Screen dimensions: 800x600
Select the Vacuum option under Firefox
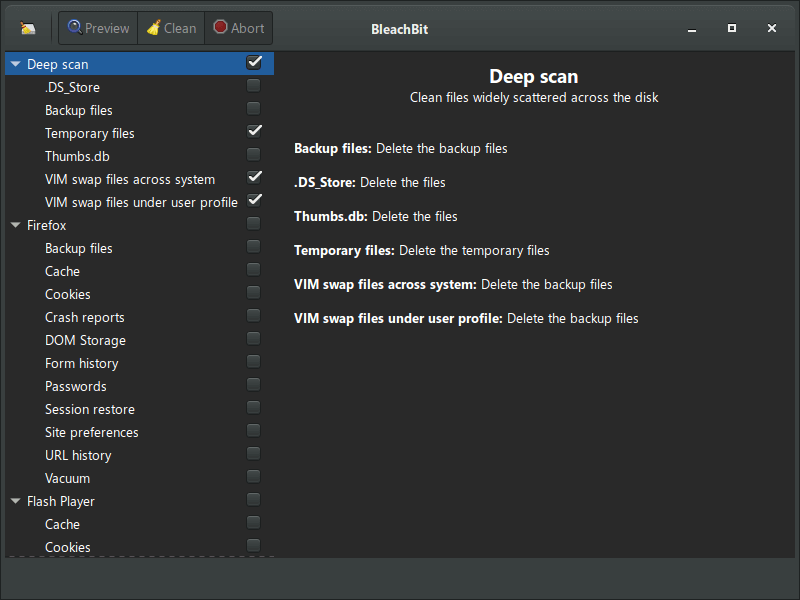coord(67,477)
